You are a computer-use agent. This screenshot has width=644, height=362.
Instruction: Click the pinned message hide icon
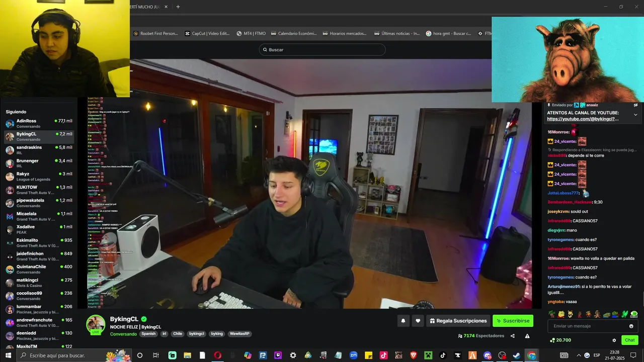click(x=635, y=105)
